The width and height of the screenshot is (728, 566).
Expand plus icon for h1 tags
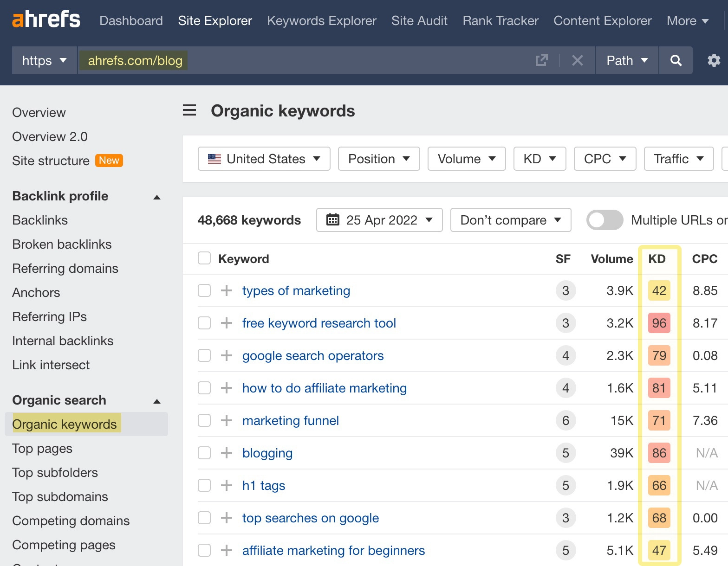pos(227,485)
